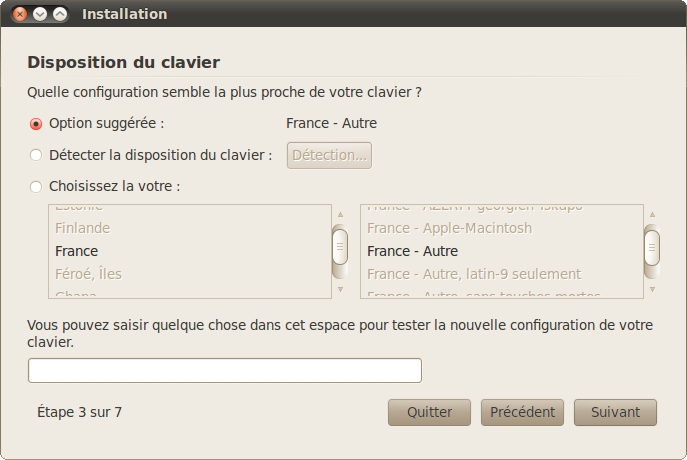Enable the "Choisissez la vôtre" radio button

point(37,186)
